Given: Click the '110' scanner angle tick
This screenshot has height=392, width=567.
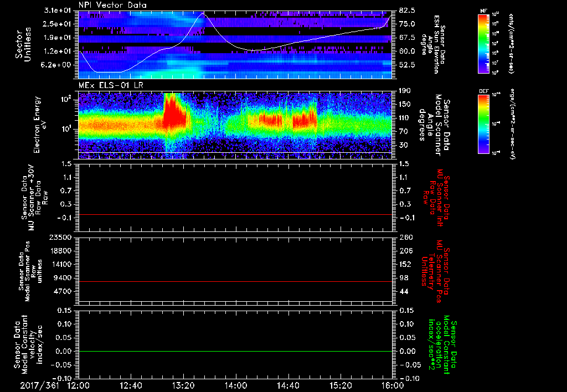Looking at the screenshot, I should [405, 118].
